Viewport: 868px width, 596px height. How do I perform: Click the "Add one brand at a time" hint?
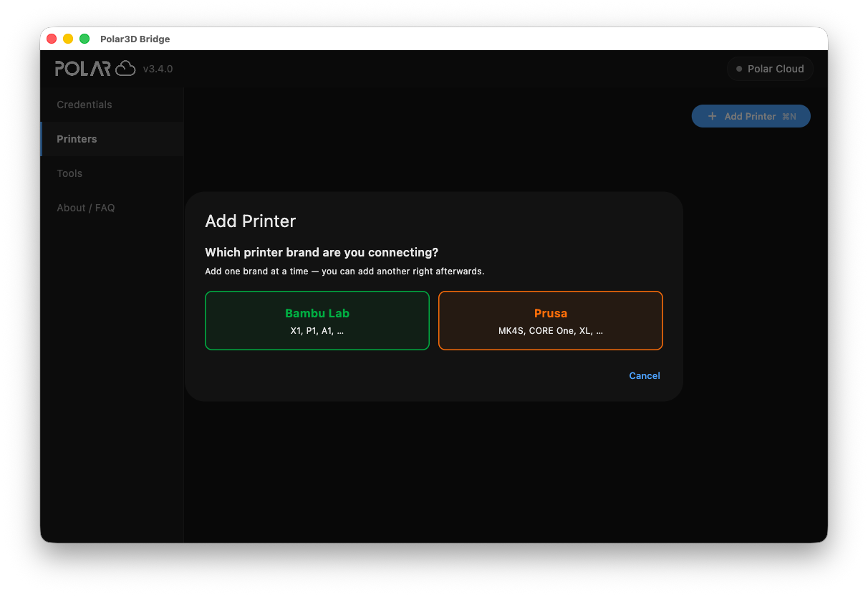pos(344,271)
